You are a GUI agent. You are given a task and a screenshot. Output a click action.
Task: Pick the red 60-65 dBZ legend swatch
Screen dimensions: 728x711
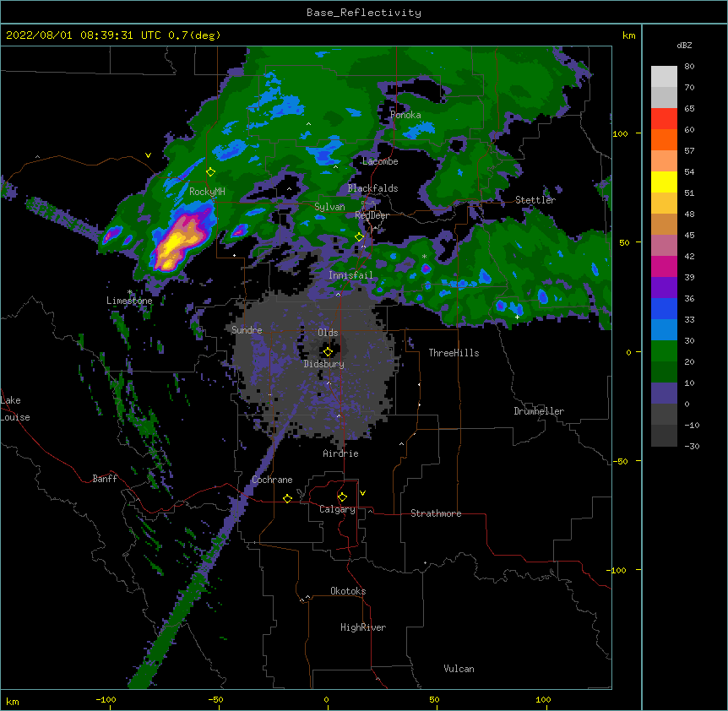pyautogui.click(x=664, y=119)
